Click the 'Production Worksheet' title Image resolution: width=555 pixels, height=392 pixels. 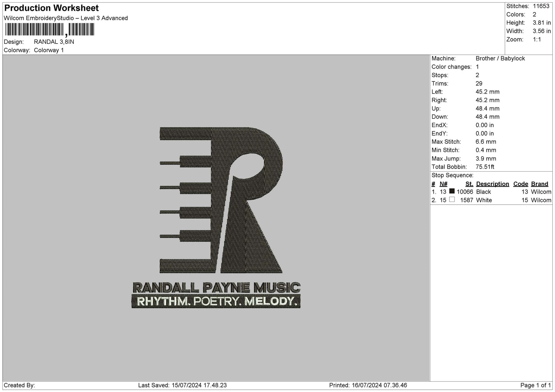(51, 8)
